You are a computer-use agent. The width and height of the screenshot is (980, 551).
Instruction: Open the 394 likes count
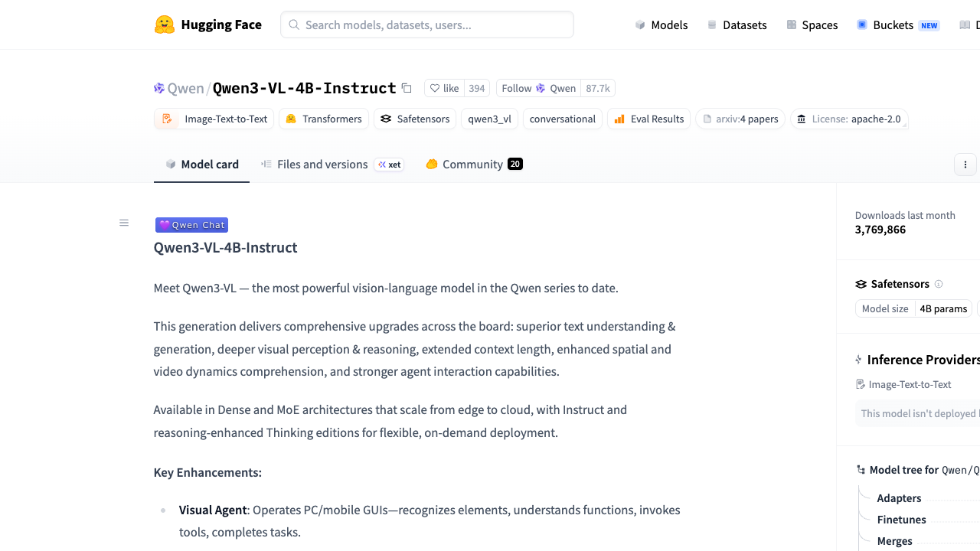(477, 88)
